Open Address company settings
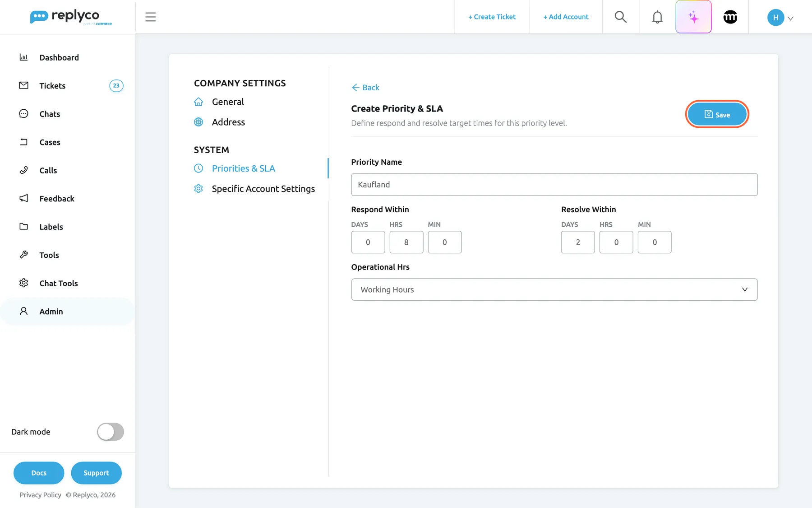The height and width of the screenshot is (508, 812). pos(228,122)
